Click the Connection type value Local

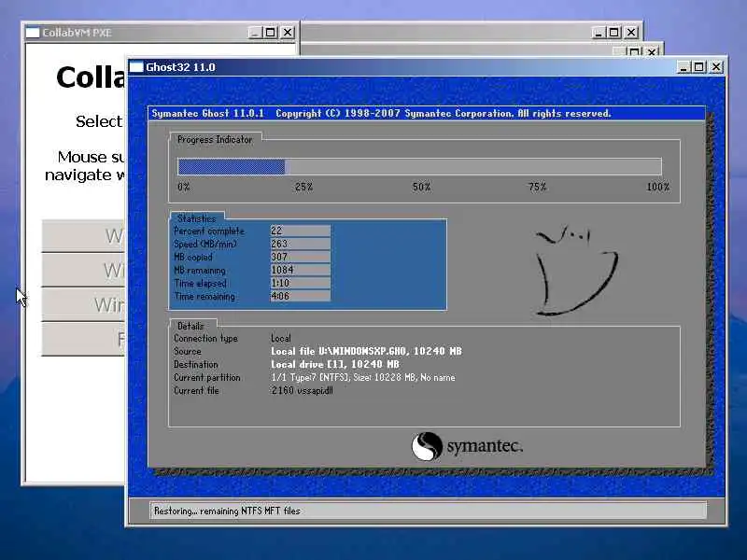(281, 338)
